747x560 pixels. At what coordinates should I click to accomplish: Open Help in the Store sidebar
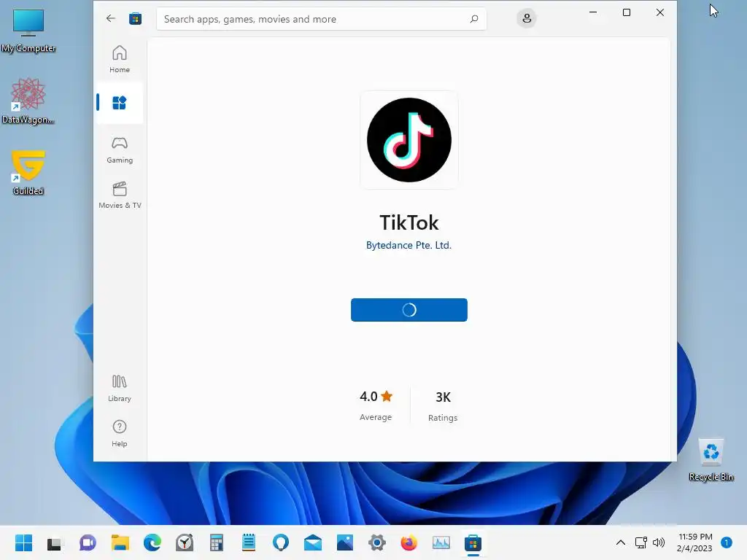coord(120,433)
